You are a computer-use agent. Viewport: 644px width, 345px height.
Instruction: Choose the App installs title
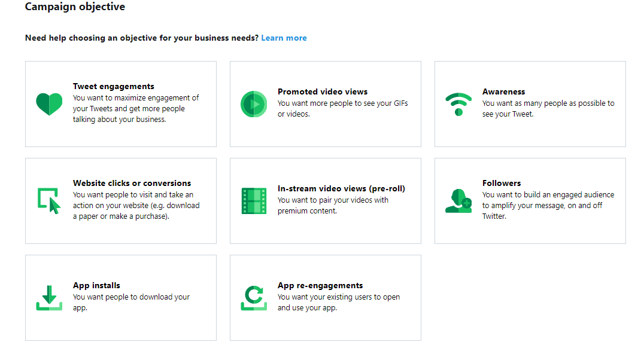point(96,285)
